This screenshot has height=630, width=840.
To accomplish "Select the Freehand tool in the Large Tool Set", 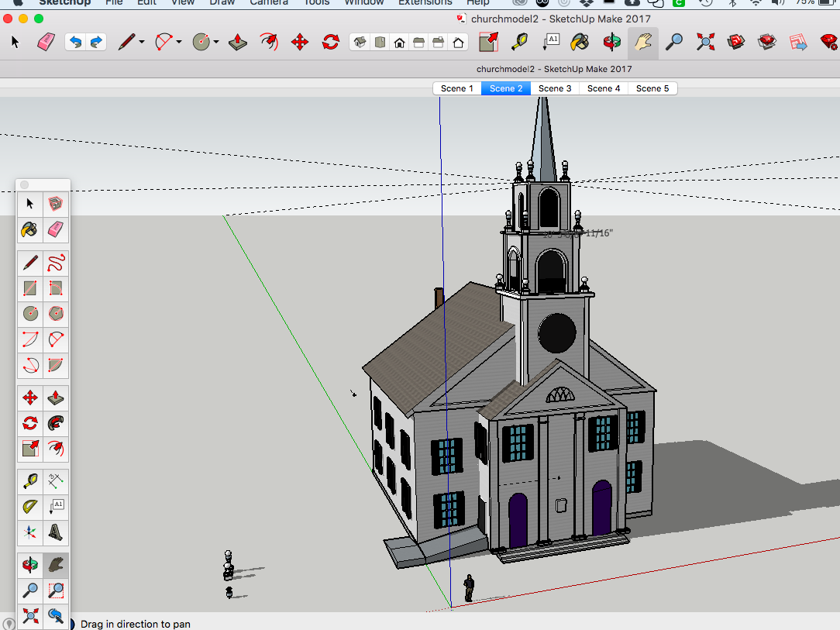I will click(56, 263).
